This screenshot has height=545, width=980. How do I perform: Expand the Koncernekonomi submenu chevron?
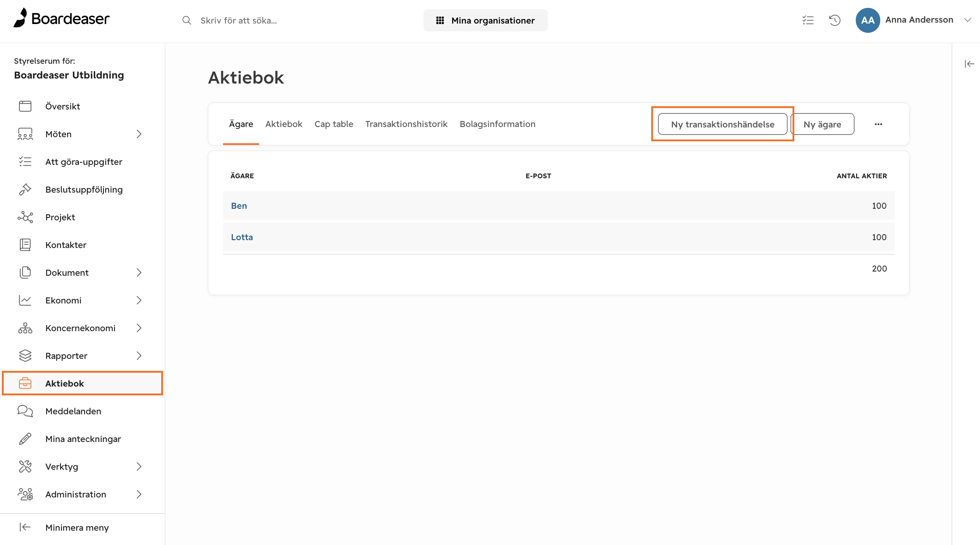139,328
